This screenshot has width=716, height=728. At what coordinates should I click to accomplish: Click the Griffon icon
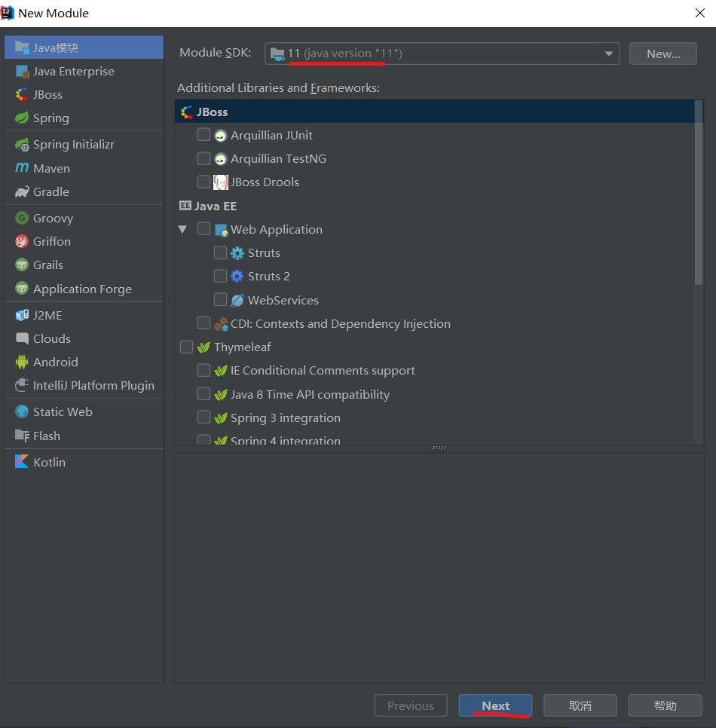pyautogui.click(x=22, y=241)
